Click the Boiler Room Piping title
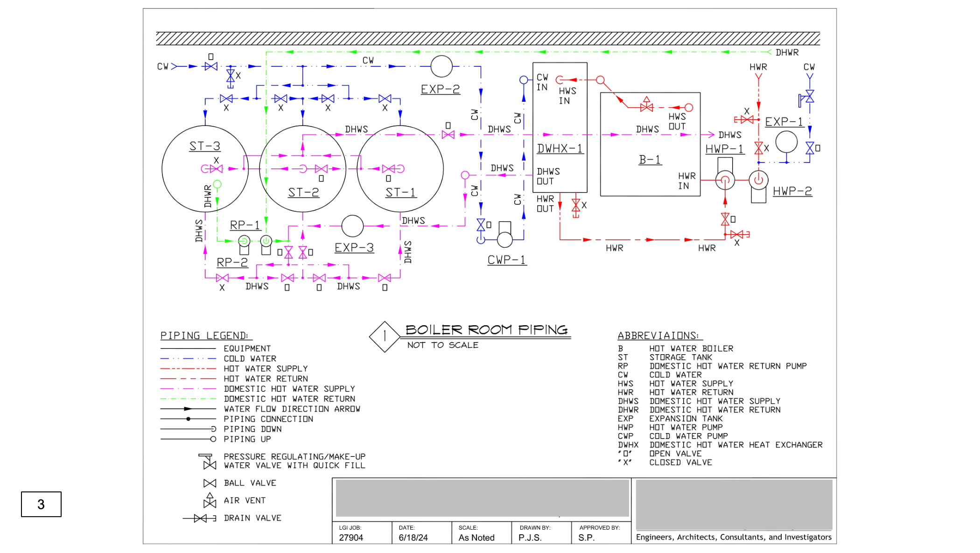Screen dimensions: 980x553 pyautogui.click(x=486, y=330)
